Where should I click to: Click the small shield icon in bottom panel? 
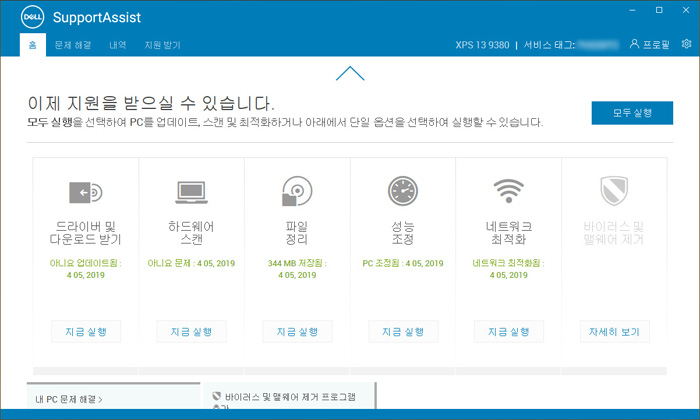[x=217, y=396]
